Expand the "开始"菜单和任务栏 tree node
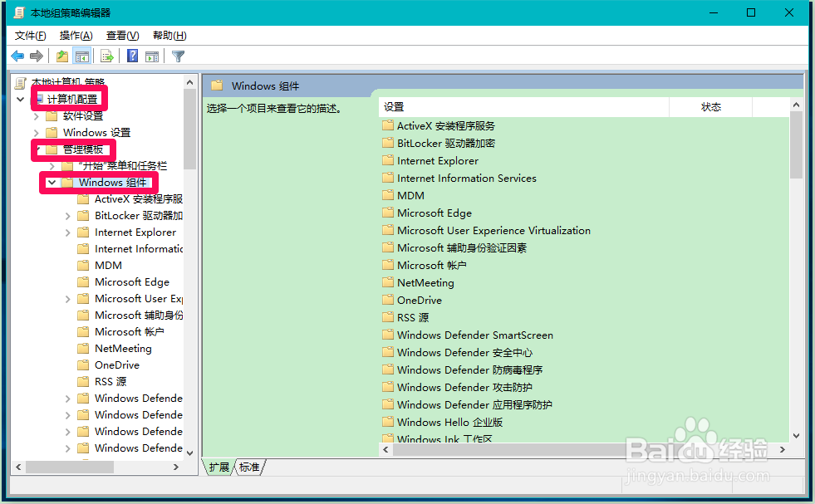 (x=52, y=166)
